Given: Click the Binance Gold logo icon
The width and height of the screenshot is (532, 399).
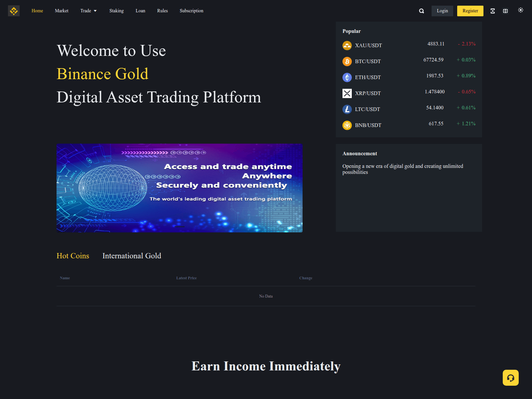Looking at the screenshot, I should [14, 11].
